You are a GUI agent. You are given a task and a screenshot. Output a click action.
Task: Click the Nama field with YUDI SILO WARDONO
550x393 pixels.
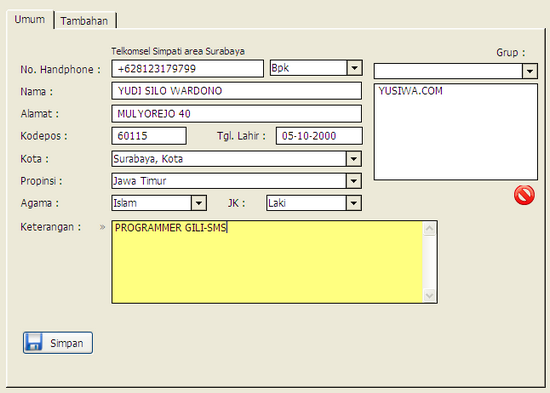(237, 91)
